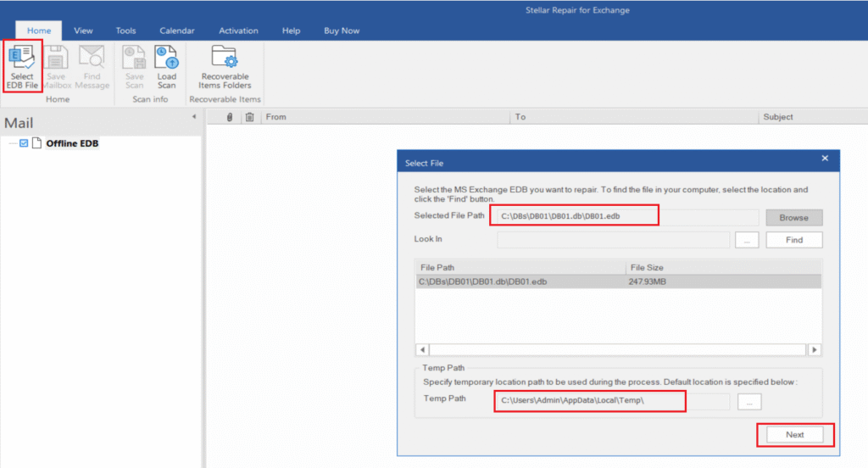Screen dimensions: 868x468
Task: Sort by the To column header
Action: pyautogui.click(x=634, y=117)
